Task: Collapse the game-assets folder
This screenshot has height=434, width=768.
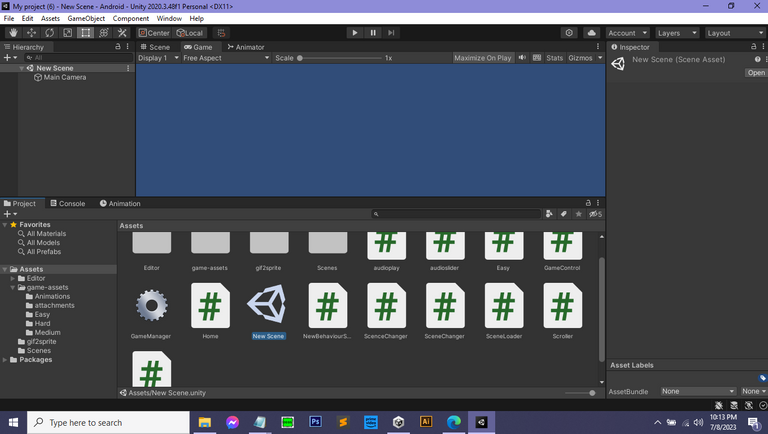Action: [13, 288]
